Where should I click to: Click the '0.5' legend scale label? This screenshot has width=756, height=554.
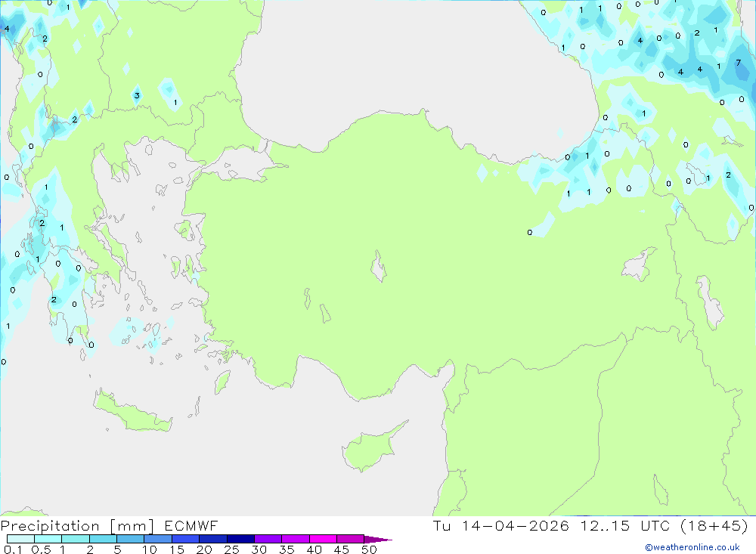point(41,549)
